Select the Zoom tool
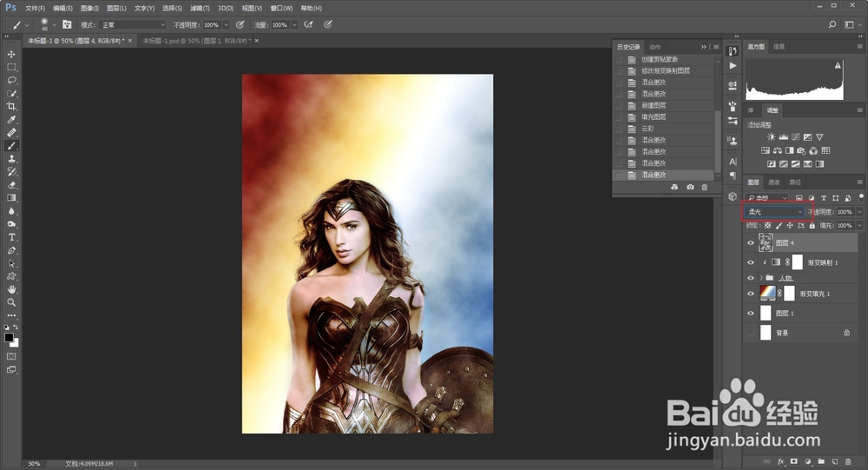 coord(11,302)
